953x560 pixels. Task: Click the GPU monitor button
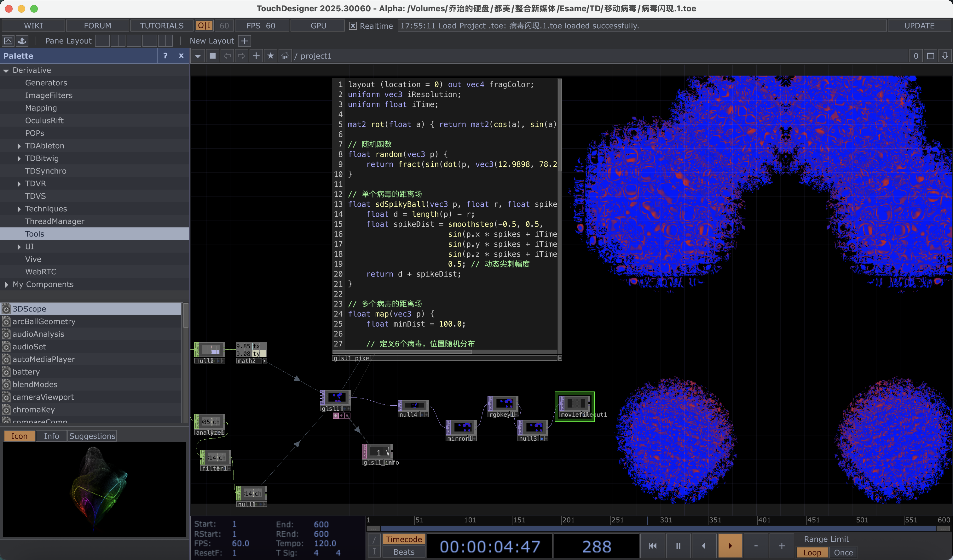(318, 26)
